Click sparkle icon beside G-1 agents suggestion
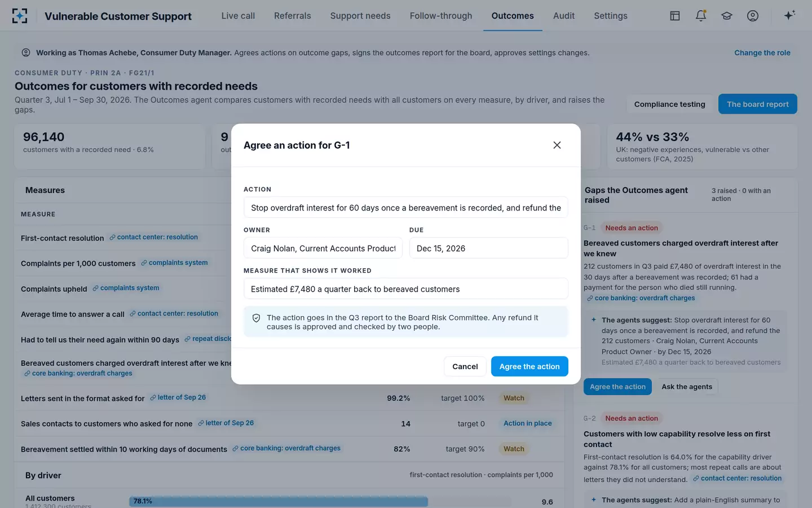The width and height of the screenshot is (812, 508). tap(594, 320)
